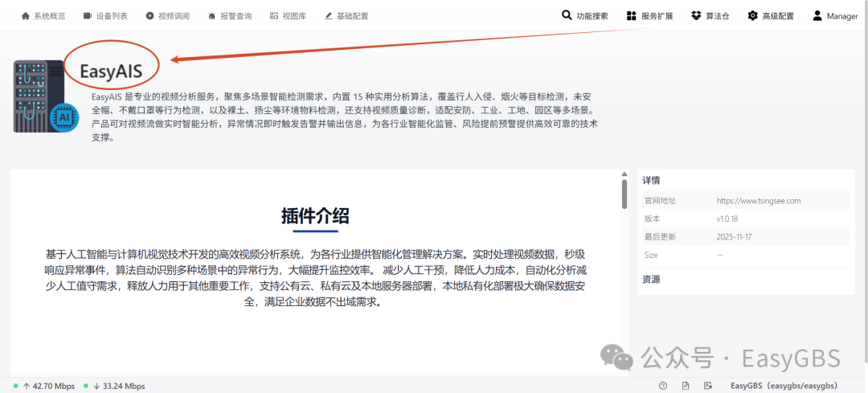Screen dimensions: 868x393
Task: Click the play icon beside 视频调阅
Action: click(150, 16)
